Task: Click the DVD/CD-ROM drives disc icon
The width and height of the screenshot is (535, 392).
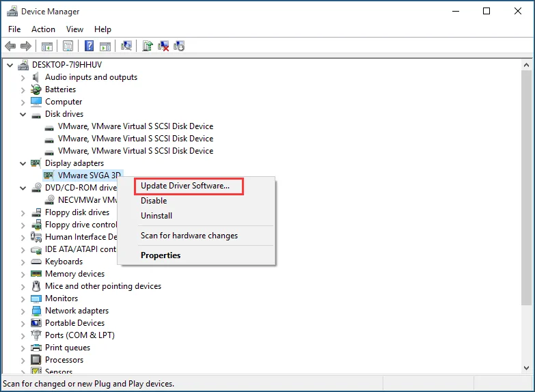Action: tap(36, 187)
